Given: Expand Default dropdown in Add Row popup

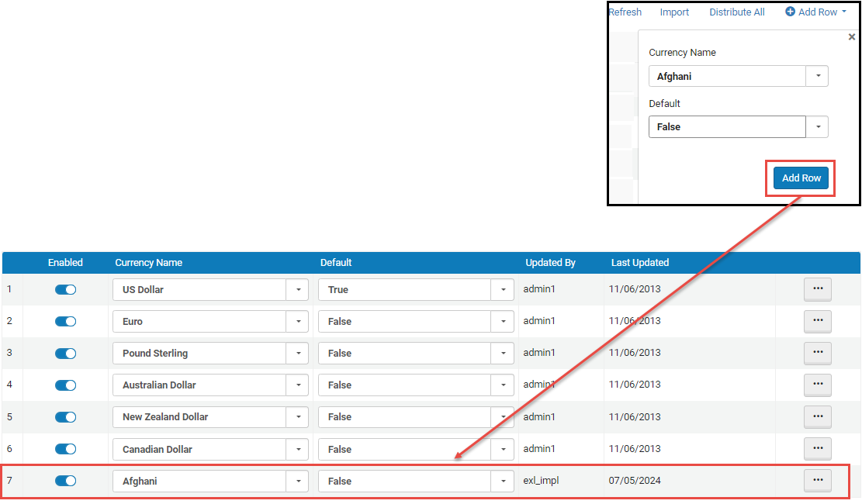Looking at the screenshot, I should [x=817, y=127].
